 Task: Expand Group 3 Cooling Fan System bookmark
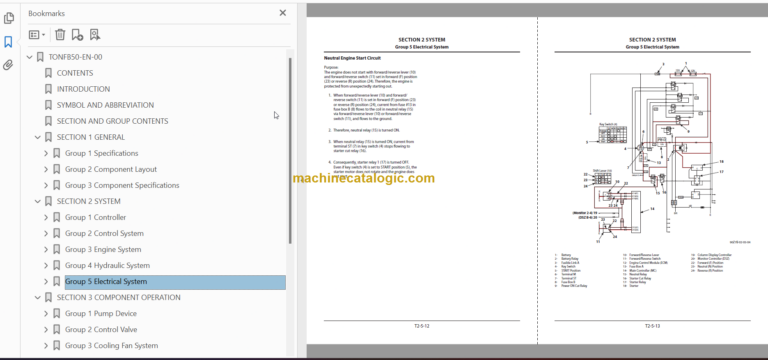[46, 346]
